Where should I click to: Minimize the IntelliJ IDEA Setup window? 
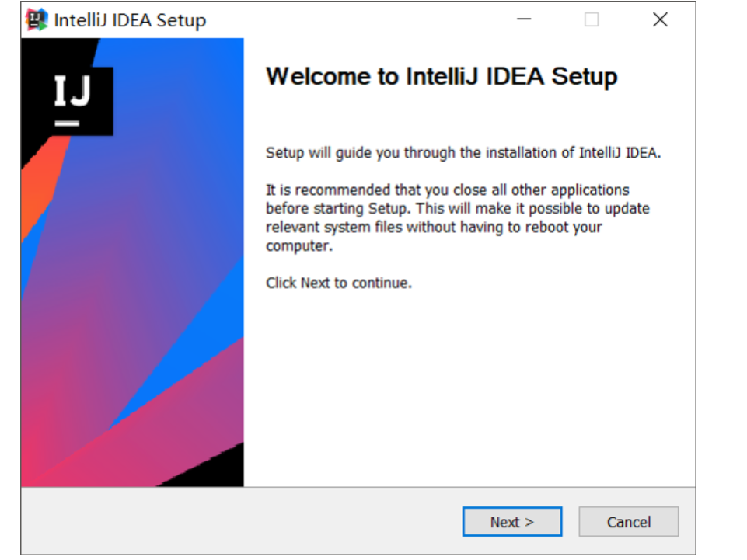tap(525, 20)
